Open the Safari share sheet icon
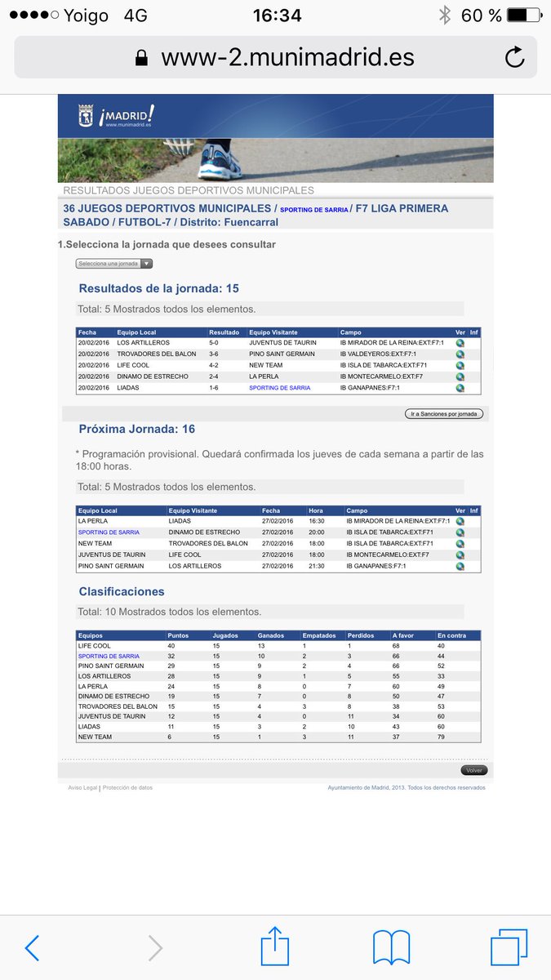 [x=275, y=946]
